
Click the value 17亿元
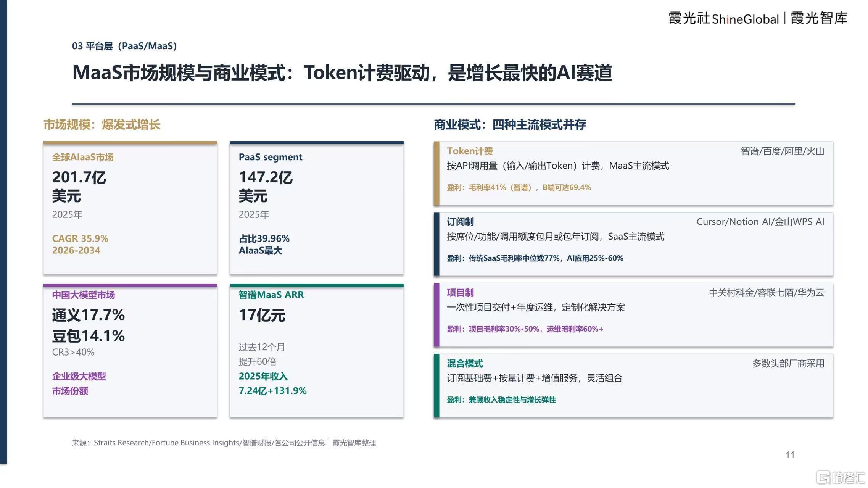coord(262,315)
